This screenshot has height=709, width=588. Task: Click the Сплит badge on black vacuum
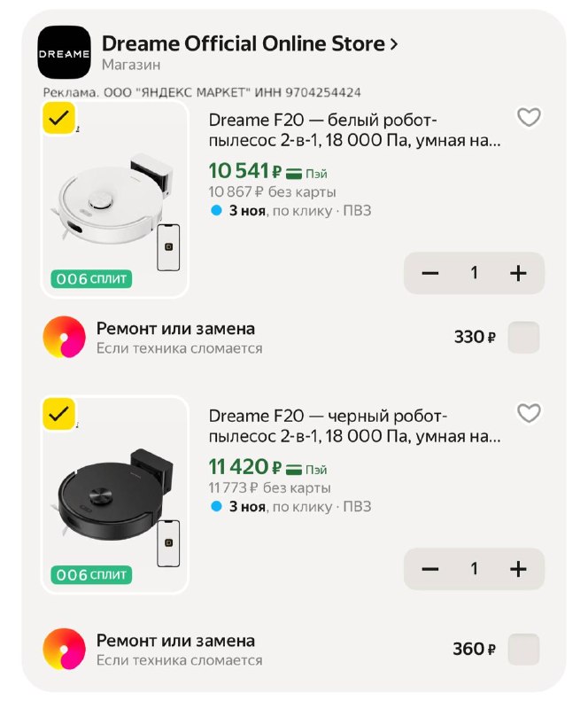coord(91,574)
